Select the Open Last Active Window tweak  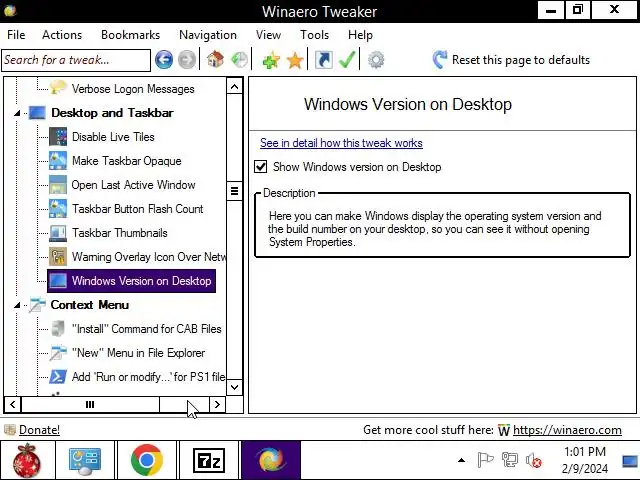(133, 185)
